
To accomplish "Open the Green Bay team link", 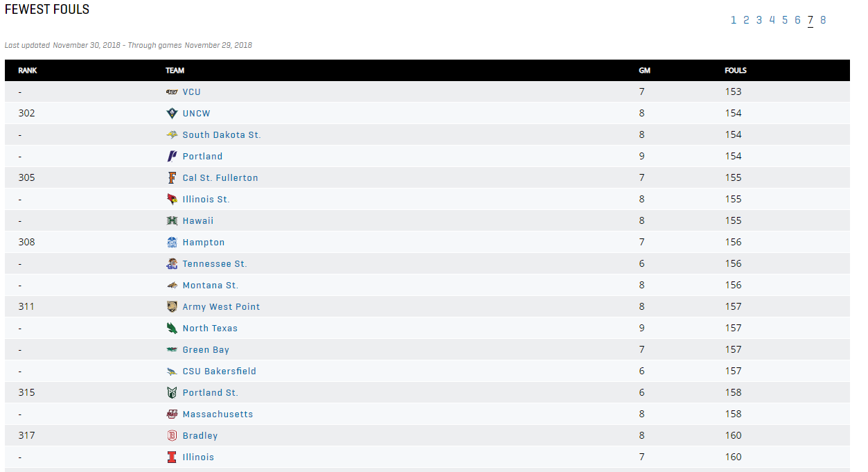I will [x=206, y=350].
